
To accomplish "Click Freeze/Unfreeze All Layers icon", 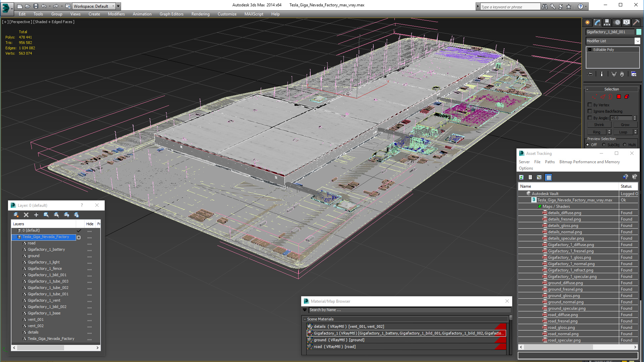I will tap(76, 215).
